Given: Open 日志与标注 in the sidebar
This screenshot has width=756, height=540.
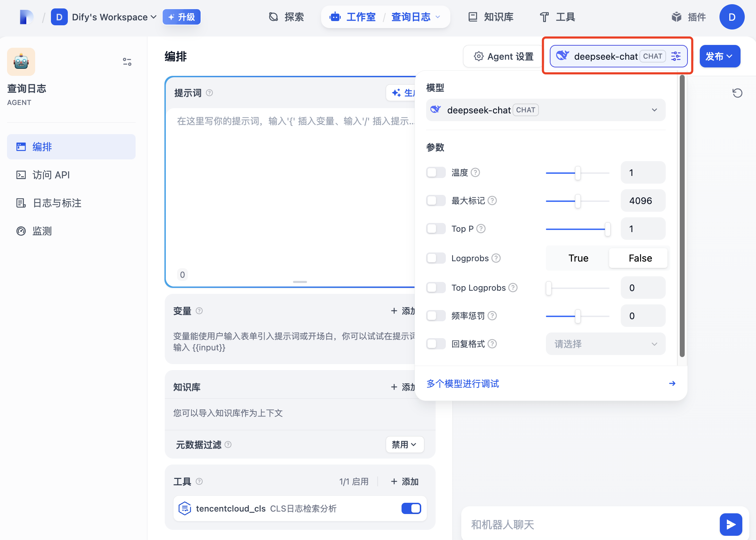Looking at the screenshot, I should coord(57,203).
